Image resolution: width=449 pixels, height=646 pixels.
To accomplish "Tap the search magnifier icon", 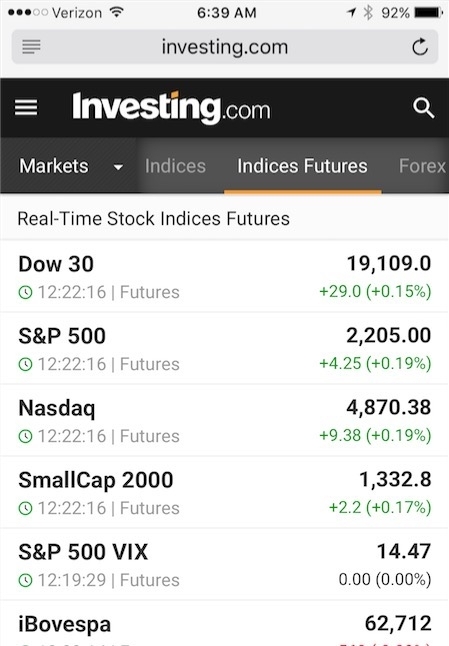I will pyautogui.click(x=423, y=108).
